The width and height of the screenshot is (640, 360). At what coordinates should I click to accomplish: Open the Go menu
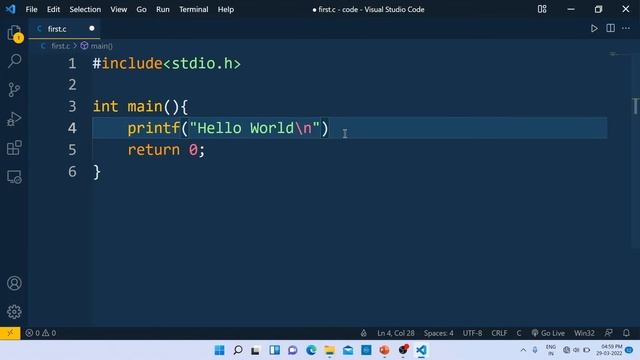(141, 9)
